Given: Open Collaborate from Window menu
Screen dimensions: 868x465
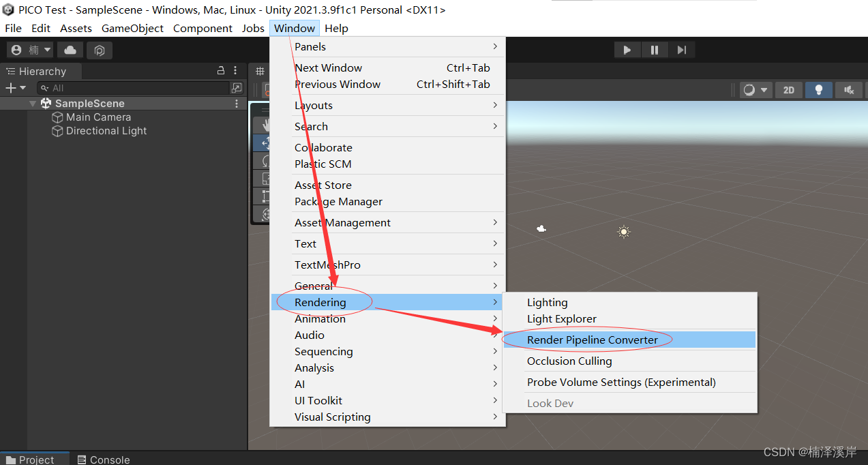Looking at the screenshot, I should [387, 147].
